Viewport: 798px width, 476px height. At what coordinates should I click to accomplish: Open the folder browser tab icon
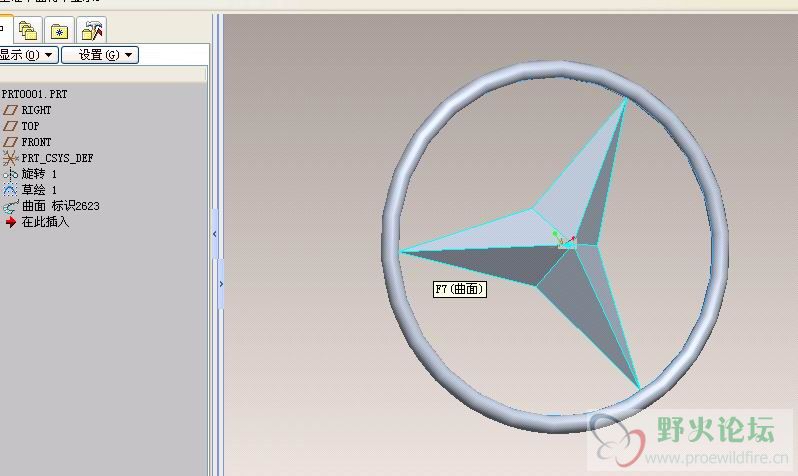click(60, 30)
